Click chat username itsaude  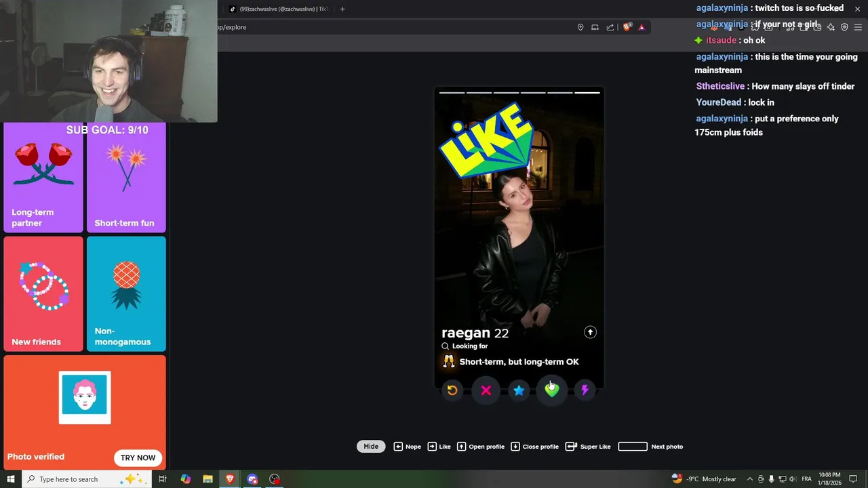[x=721, y=41]
